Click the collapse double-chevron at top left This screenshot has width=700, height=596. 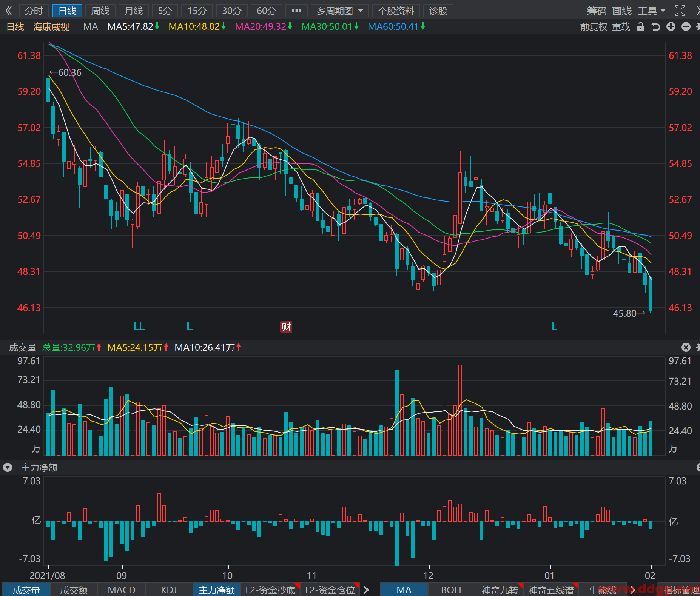(x=9, y=11)
